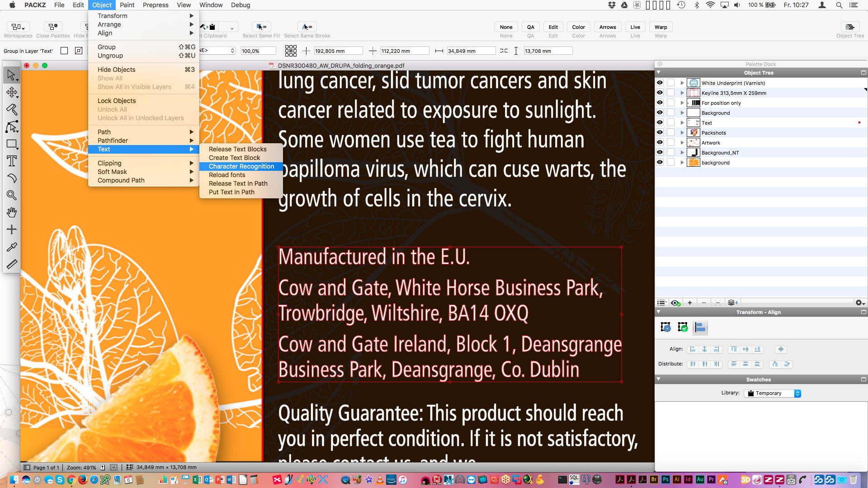Activate the Text tool (T)
Screen dimensions: 868x488
11,161
